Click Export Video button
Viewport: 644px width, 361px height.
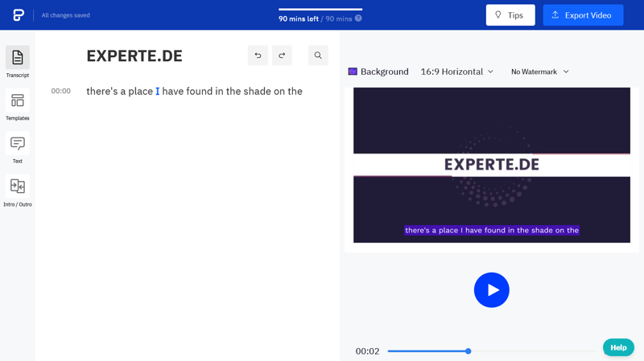[x=583, y=15]
